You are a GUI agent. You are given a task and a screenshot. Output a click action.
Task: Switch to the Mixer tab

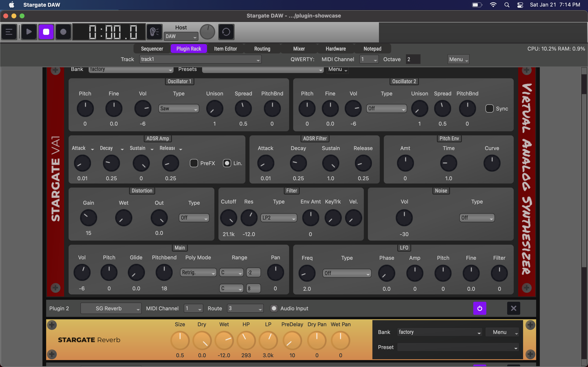(x=299, y=49)
